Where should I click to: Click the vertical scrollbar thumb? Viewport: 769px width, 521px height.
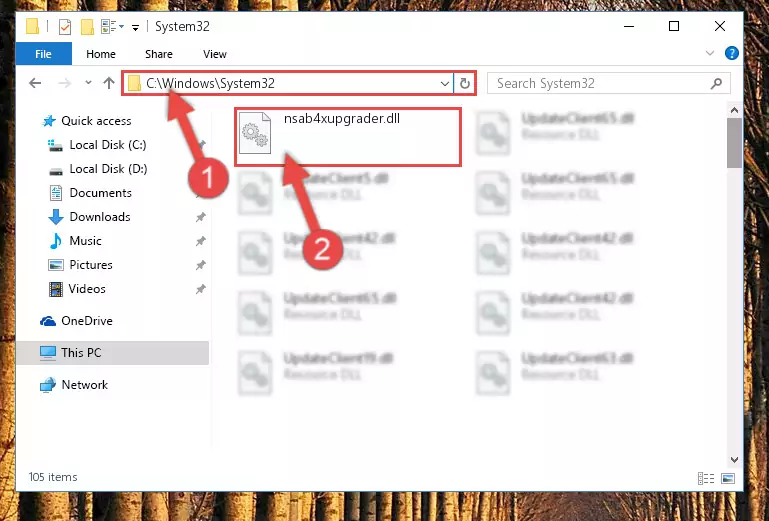point(734,143)
